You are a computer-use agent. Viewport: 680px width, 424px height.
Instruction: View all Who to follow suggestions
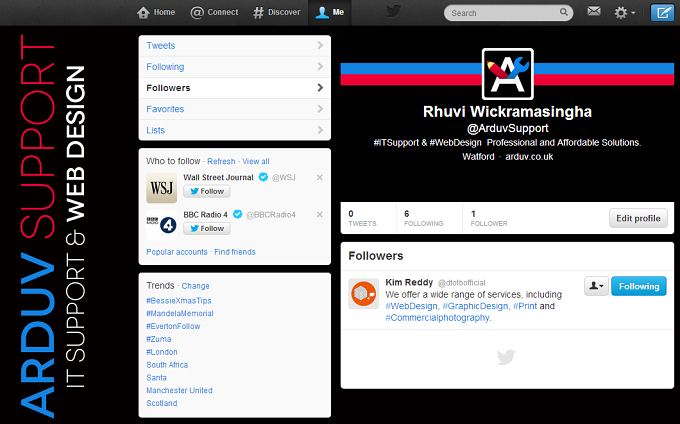click(x=255, y=161)
